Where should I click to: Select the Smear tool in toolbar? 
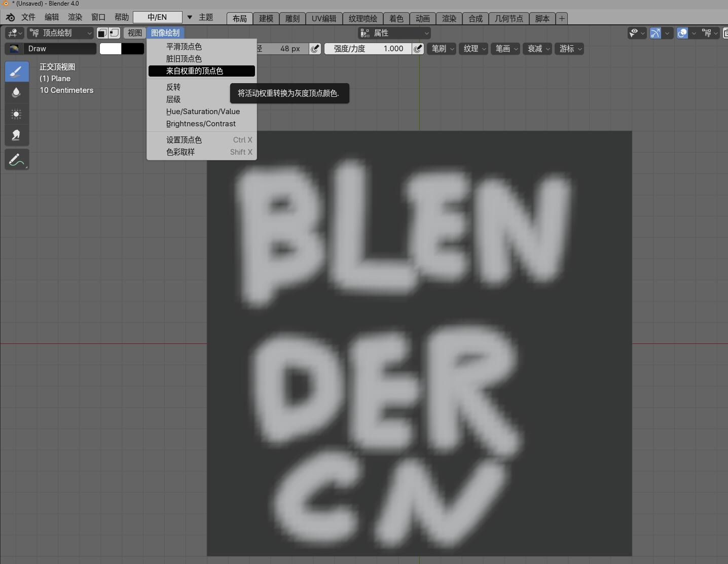tap(17, 135)
